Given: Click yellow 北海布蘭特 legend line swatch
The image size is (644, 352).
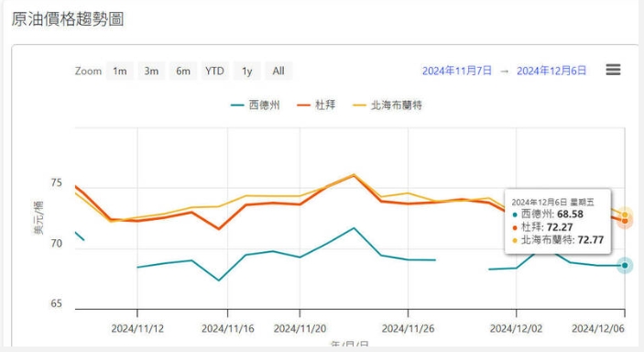Looking at the screenshot, I should pos(359,105).
